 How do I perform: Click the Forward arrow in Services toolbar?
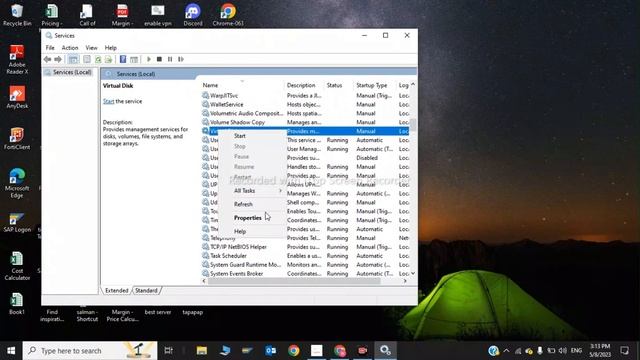coord(58,60)
